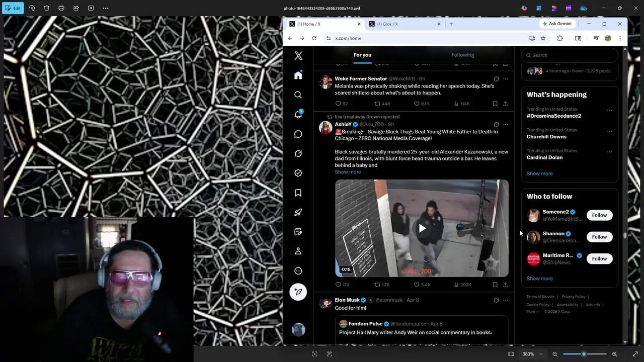This screenshot has height=362, width=644.
Task: Follow the Maritime Reporter account
Action: tap(599, 258)
